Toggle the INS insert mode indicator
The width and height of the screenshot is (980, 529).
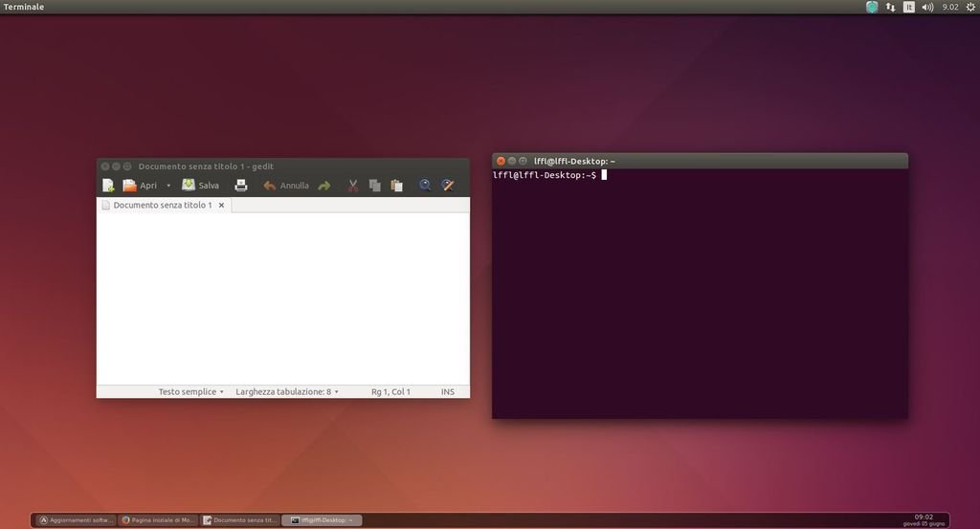[x=448, y=392]
